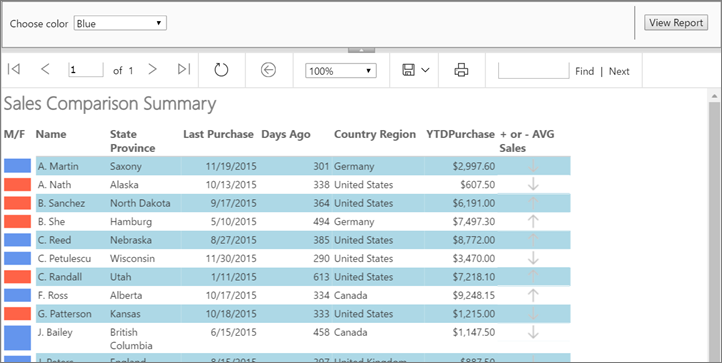Click Canada in the F. Ross row
The height and width of the screenshot is (363, 722).
click(x=351, y=295)
